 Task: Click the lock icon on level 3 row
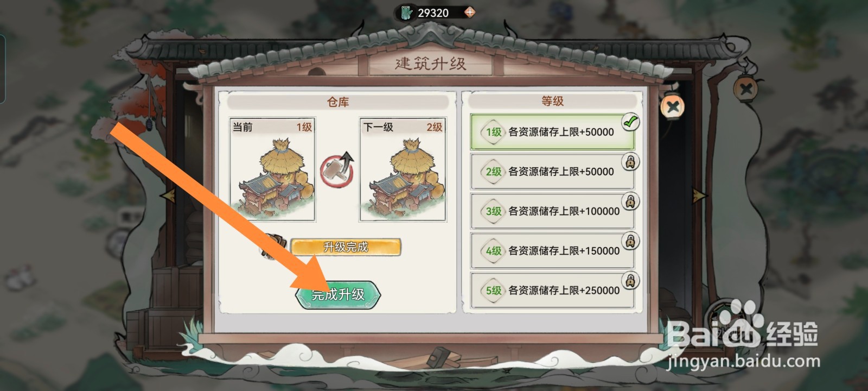tap(630, 201)
